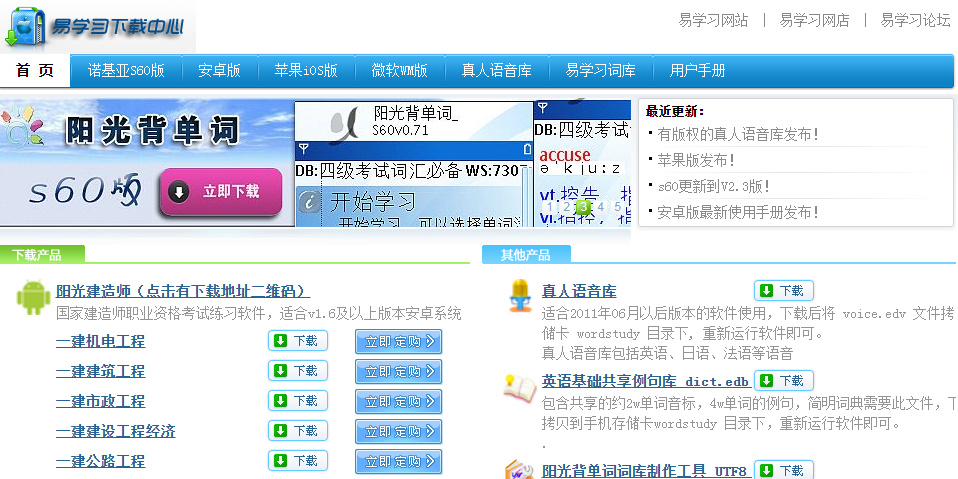
Task: Order 一建建筑工程 via 立即定购
Action: (398, 371)
